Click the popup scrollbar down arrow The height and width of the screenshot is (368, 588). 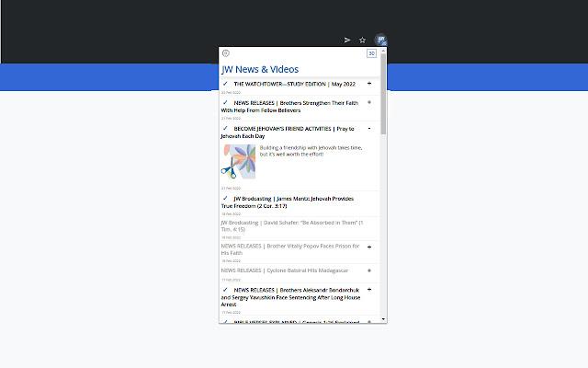click(x=383, y=319)
